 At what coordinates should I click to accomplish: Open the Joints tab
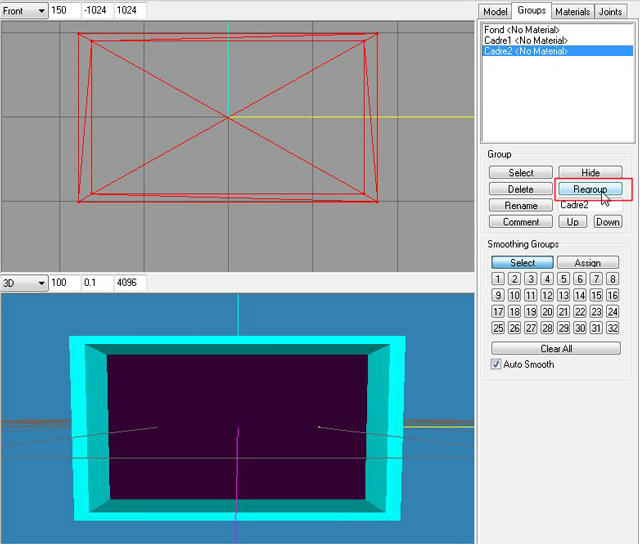click(610, 11)
